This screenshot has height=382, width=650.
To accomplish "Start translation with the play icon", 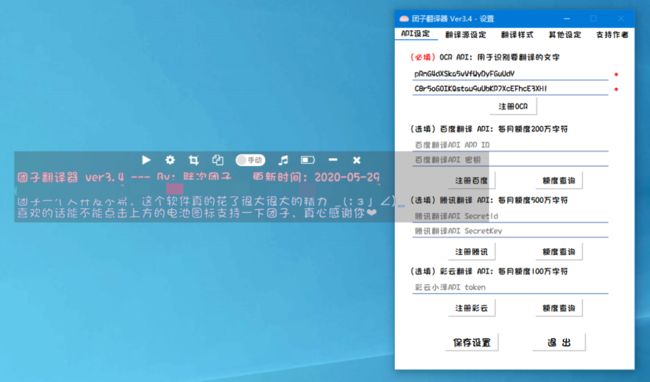I will pos(146,160).
